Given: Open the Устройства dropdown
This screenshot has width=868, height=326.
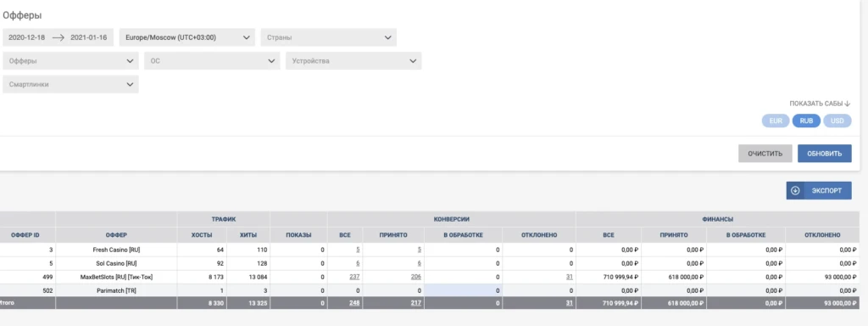Looking at the screenshot, I should click(x=353, y=61).
